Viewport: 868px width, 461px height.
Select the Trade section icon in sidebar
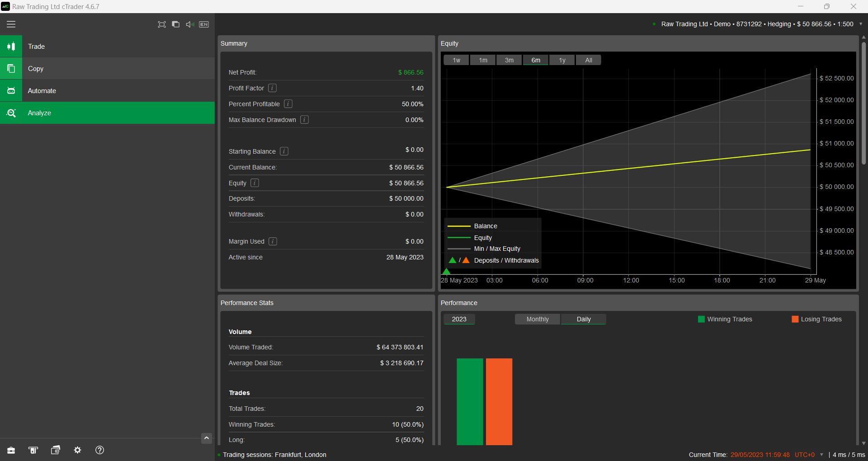[x=11, y=46]
